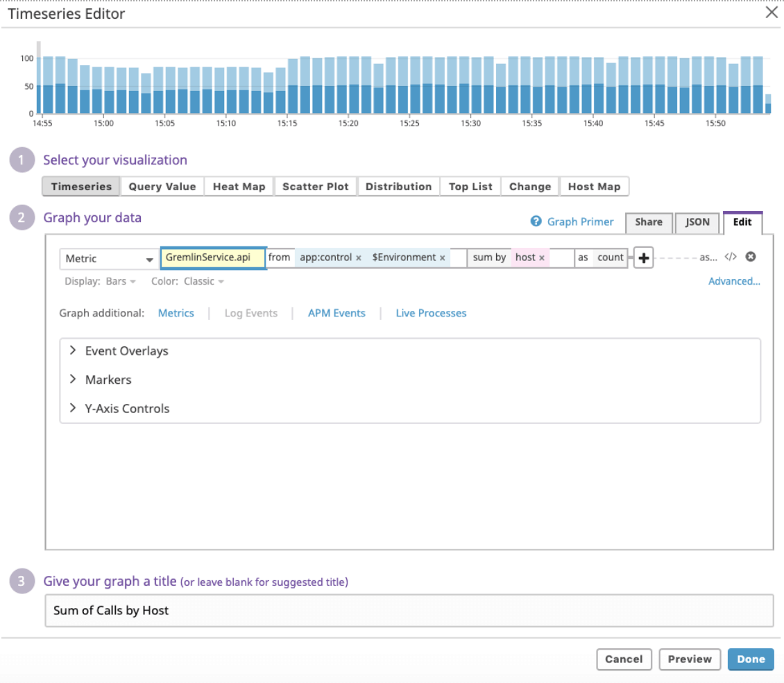784x683 pixels.
Task: Remove the $Environment tag filter
Action: (443, 258)
